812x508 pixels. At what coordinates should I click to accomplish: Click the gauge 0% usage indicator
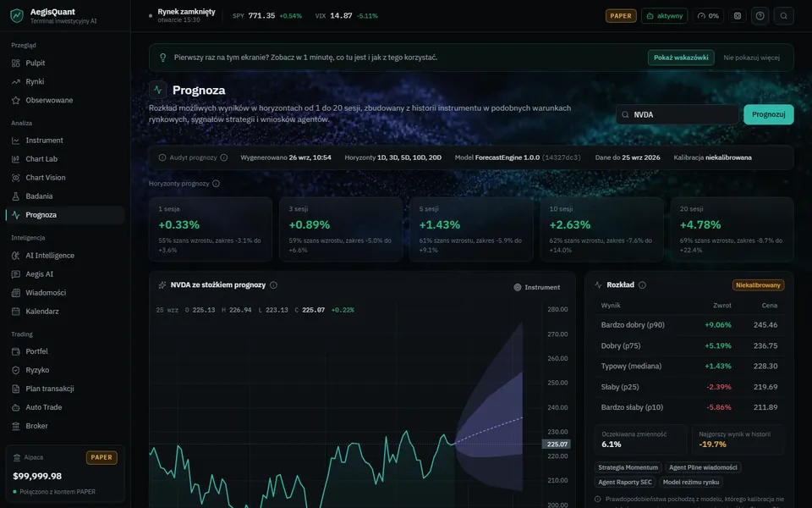[x=708, y=15]
